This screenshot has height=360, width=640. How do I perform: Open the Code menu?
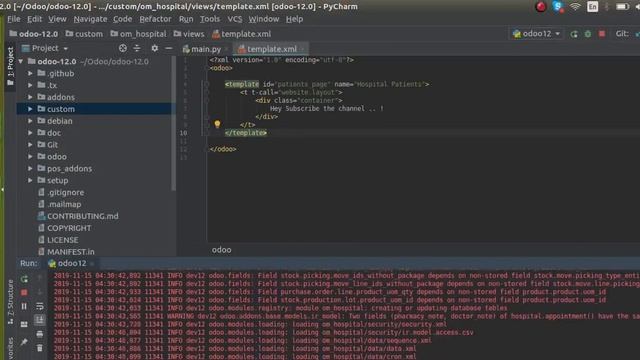tap(122, 19)
